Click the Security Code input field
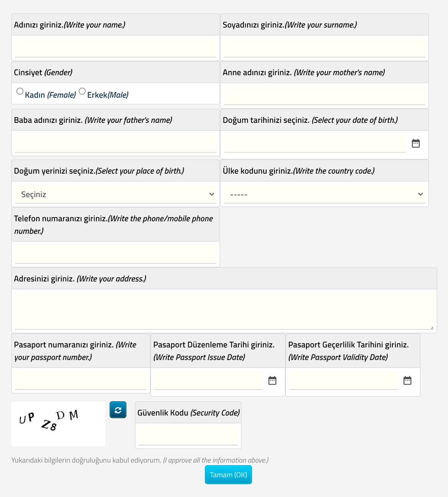 pos(188,435)
